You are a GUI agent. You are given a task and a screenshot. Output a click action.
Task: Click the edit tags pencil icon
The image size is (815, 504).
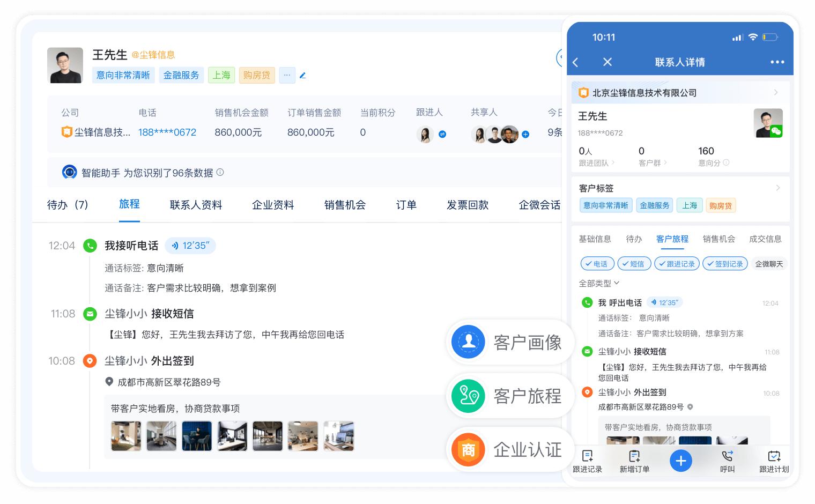(x=302, y=76)
